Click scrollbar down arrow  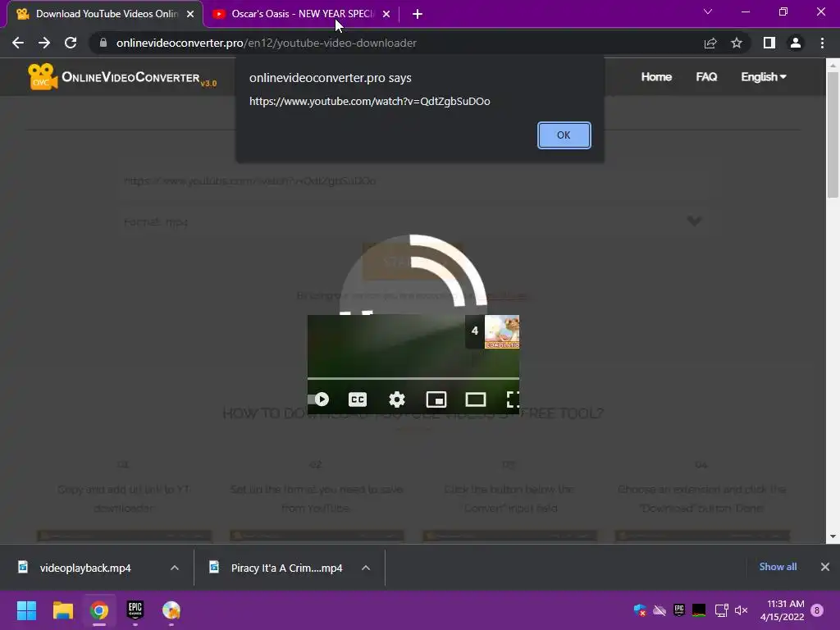point(833,536)
